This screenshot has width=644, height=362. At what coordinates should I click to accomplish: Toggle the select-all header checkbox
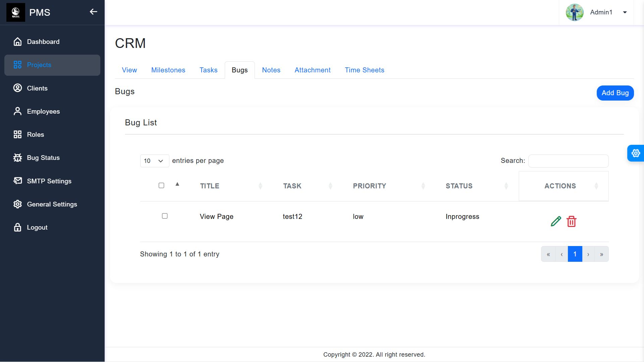click(161, 185)
